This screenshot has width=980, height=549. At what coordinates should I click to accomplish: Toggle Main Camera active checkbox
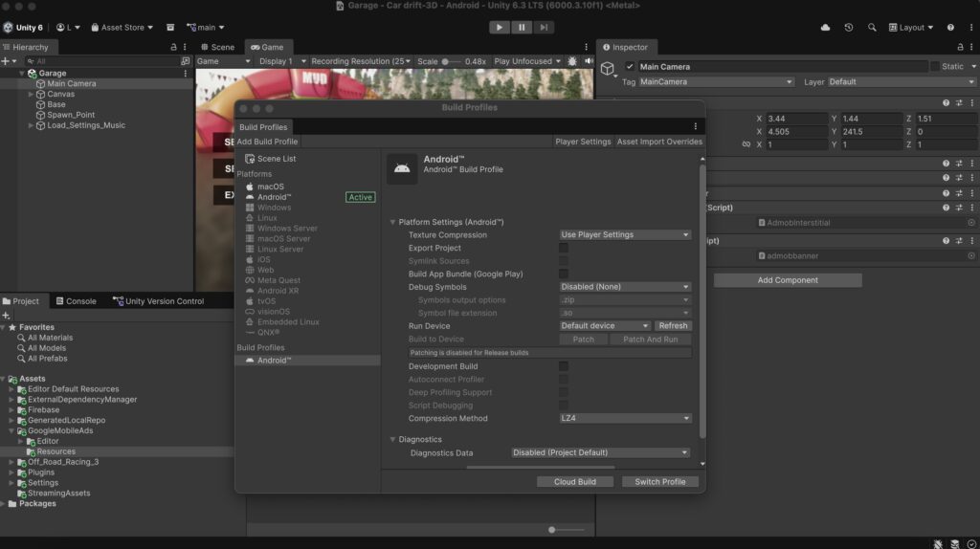(630, 67)
